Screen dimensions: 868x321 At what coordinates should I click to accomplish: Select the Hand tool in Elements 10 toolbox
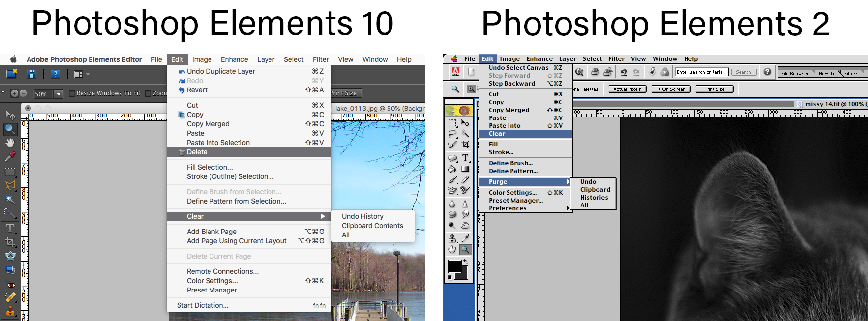(10, 143)
